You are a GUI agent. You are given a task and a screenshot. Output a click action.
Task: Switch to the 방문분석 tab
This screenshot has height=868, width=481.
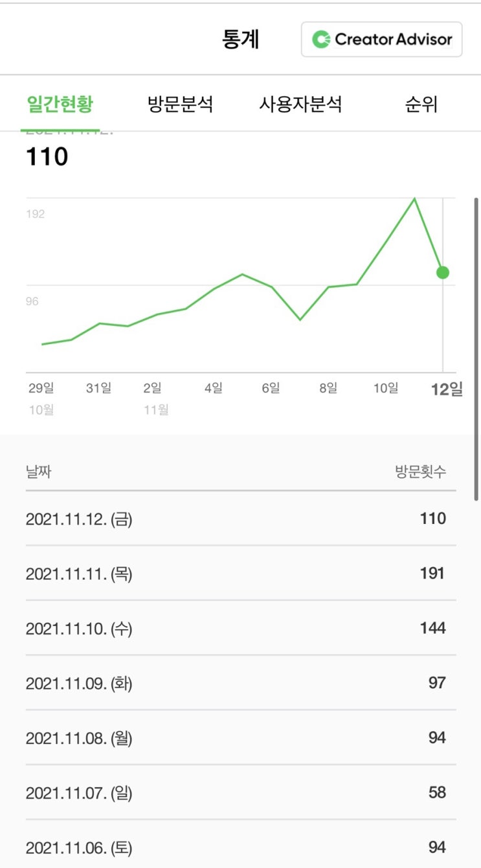point(180,104)
